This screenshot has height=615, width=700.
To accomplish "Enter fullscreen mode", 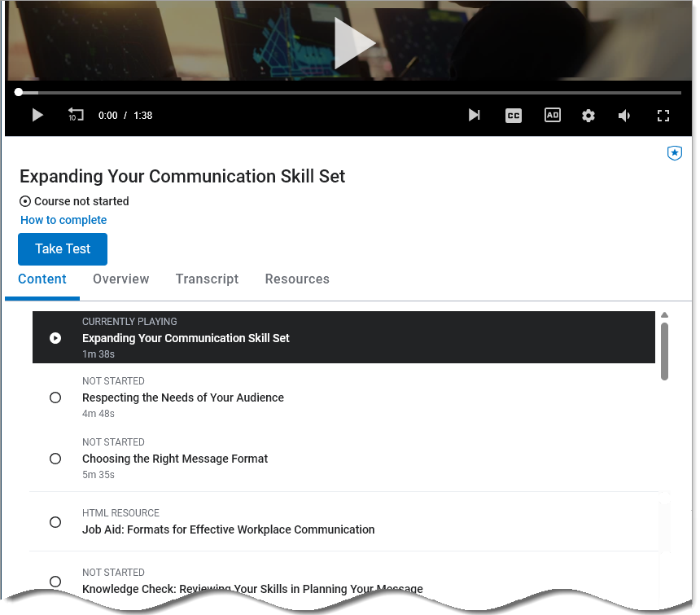I will point(663,115).
